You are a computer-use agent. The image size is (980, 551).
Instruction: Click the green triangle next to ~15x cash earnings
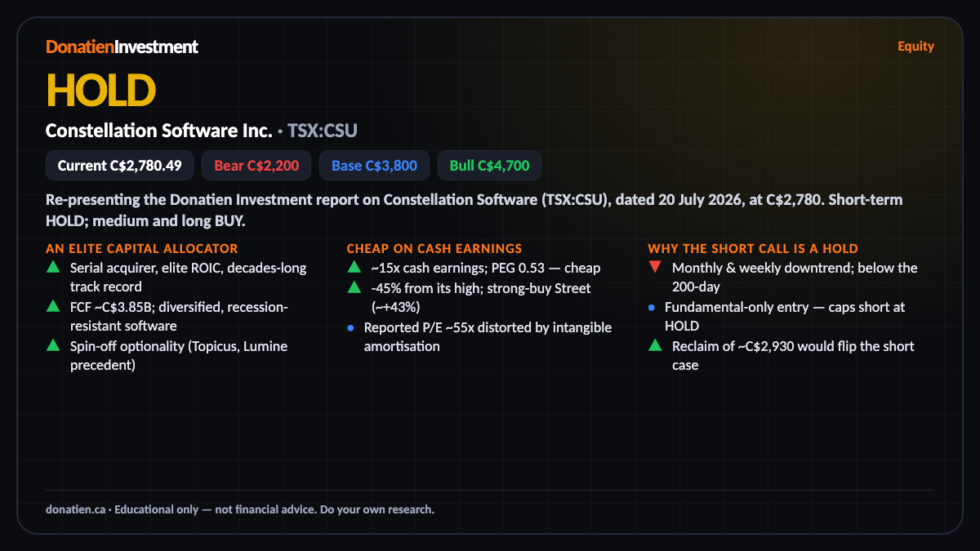[354, 267]
